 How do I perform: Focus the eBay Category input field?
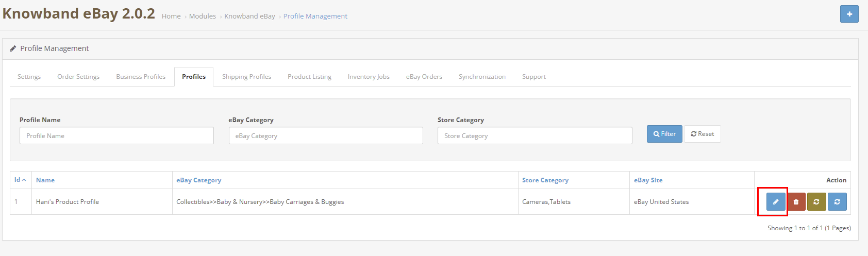click(326, 135)
